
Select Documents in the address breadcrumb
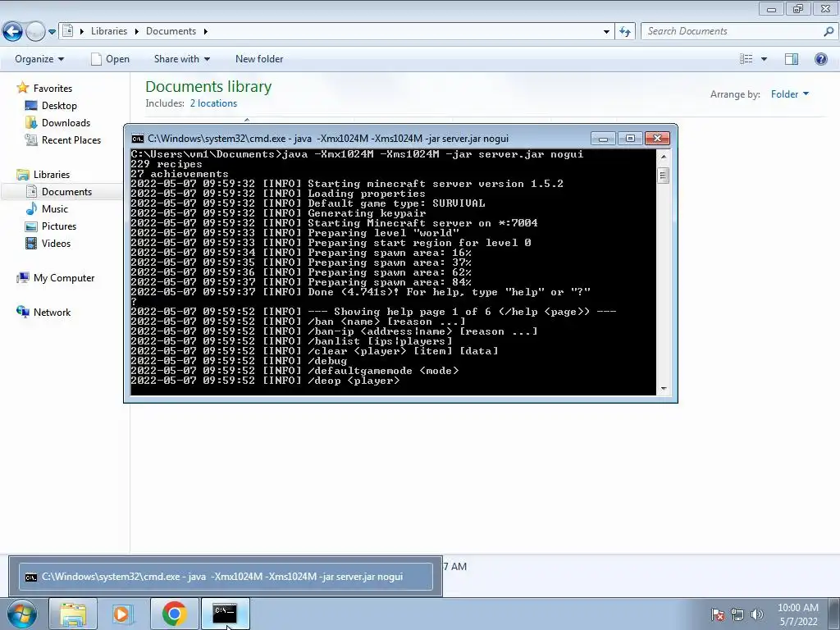click(171, 31)
